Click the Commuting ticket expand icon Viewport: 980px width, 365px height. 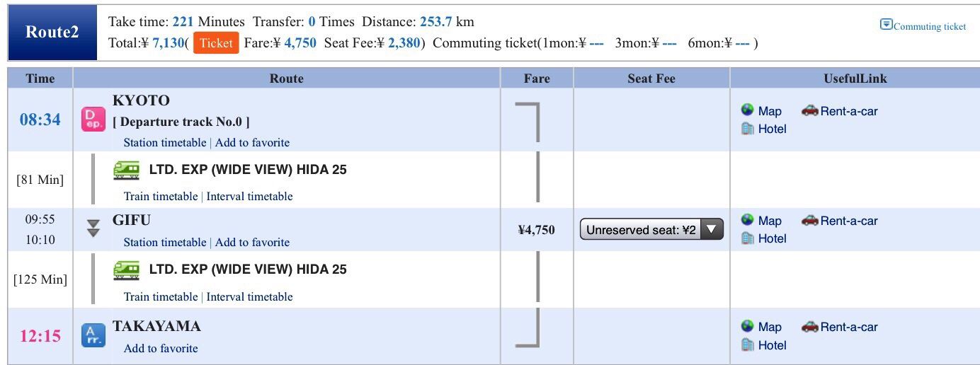pos(886,25)
